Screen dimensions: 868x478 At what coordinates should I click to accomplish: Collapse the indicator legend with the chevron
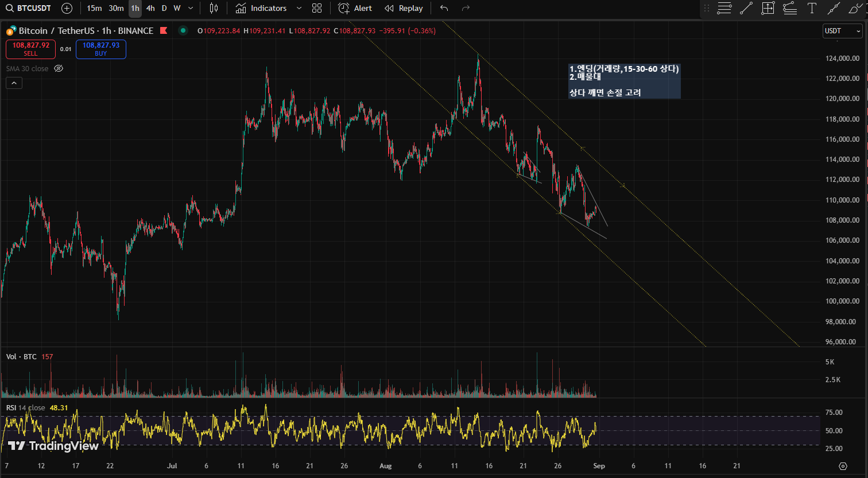click(14, 83)
